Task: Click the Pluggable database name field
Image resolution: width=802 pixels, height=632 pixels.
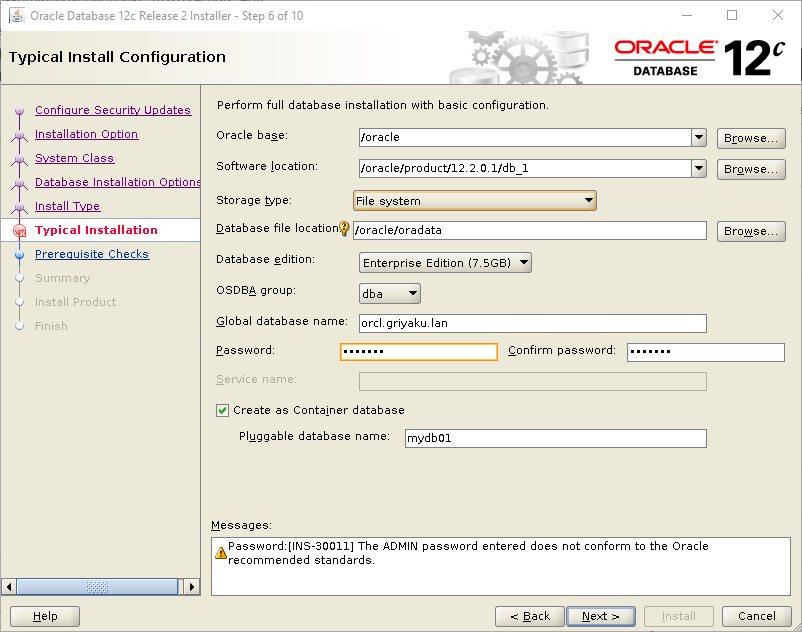Action: pyautogui.click(x=556, y=438)
